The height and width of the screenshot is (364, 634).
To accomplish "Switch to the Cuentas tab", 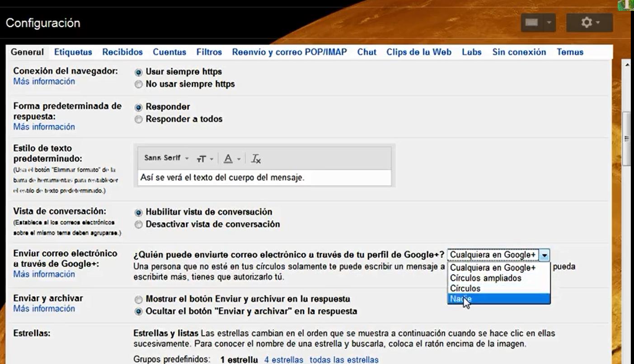I will pyautogui.click(x=169, y=52).
